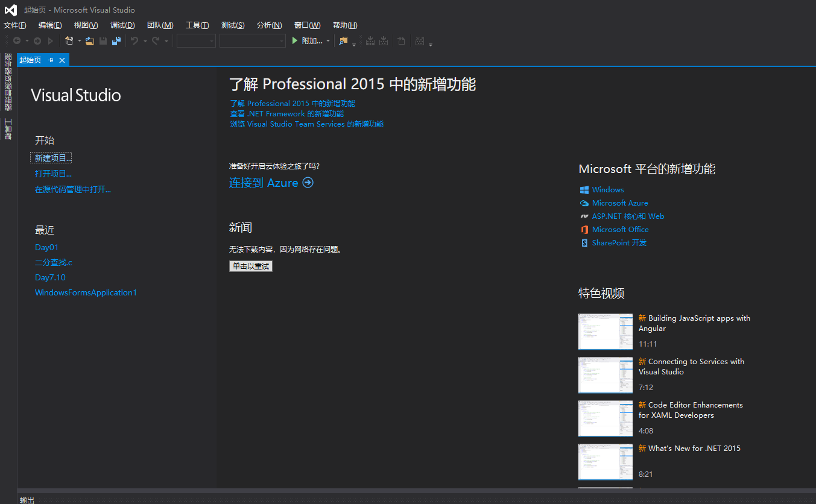Click the New Project toolbar icon
This screenshot has width=816, height=504.
click(69, 40)
